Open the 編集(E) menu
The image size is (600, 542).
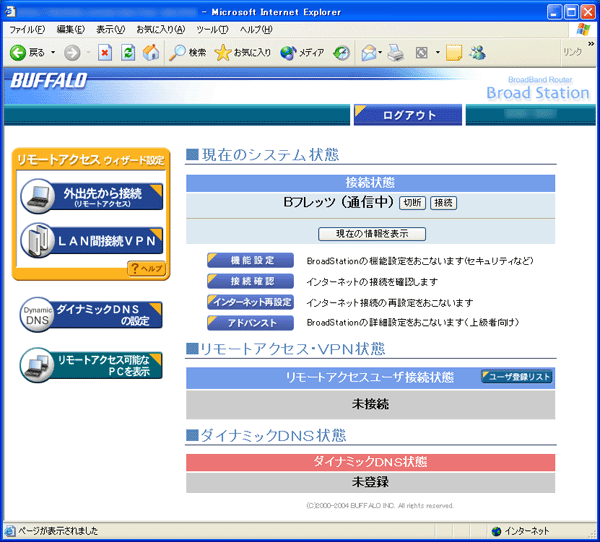pyautogui.click(x=71, y=29)
